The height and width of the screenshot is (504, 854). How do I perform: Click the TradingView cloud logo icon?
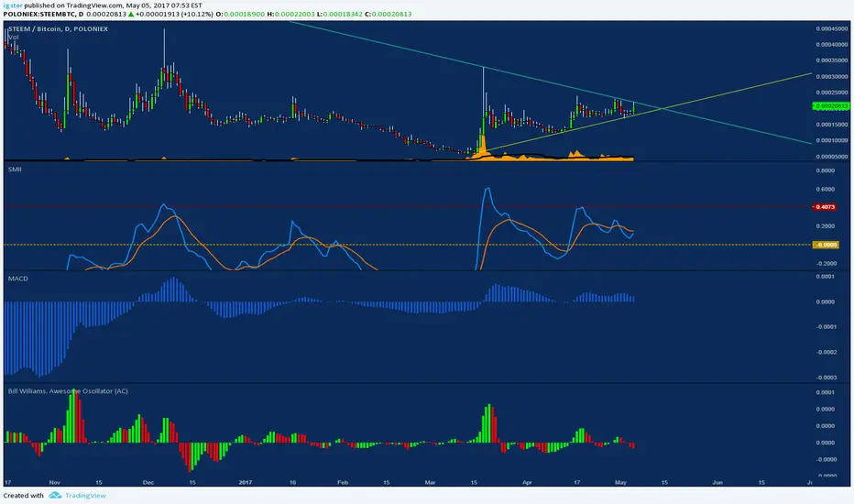pyautogui.click(x=55, y=495)
